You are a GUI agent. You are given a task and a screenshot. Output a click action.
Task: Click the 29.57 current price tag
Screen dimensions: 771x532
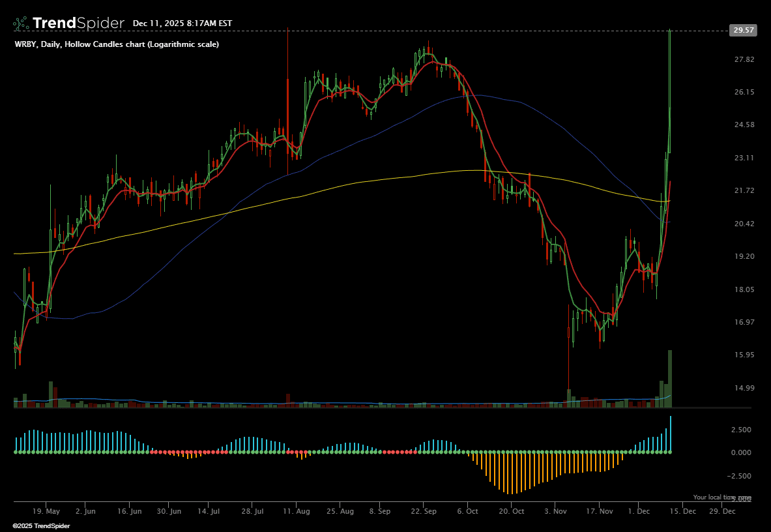click(x=743, y=30)
